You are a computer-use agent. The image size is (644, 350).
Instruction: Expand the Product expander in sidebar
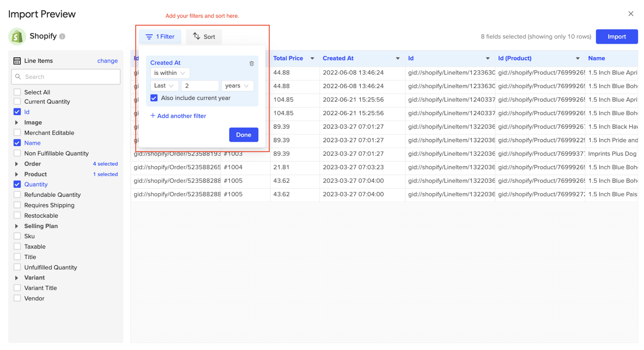pos(17,174)
